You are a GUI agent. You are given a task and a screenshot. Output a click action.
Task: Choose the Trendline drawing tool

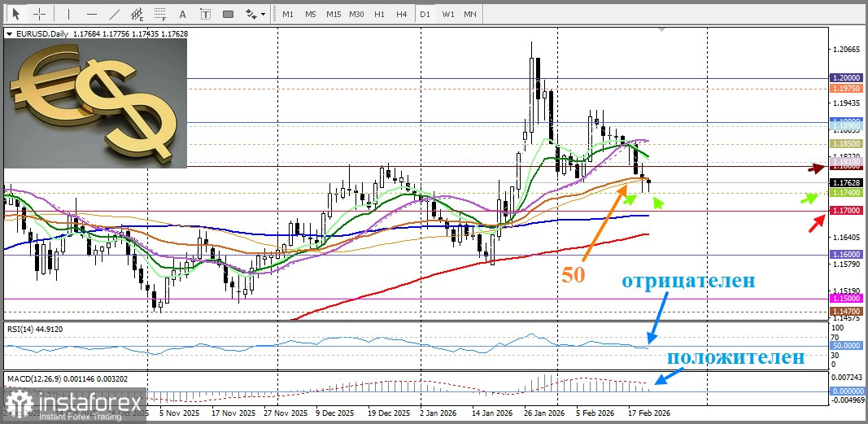coord(115,14)
